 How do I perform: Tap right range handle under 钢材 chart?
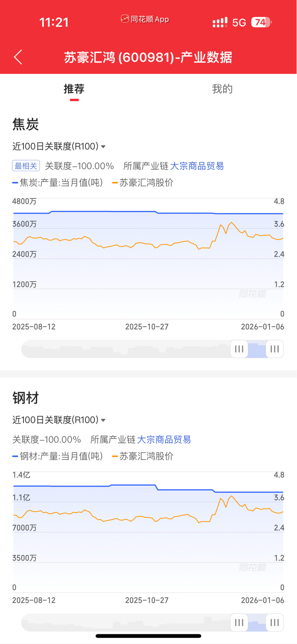pyautogui.click(x=275, y=622)
